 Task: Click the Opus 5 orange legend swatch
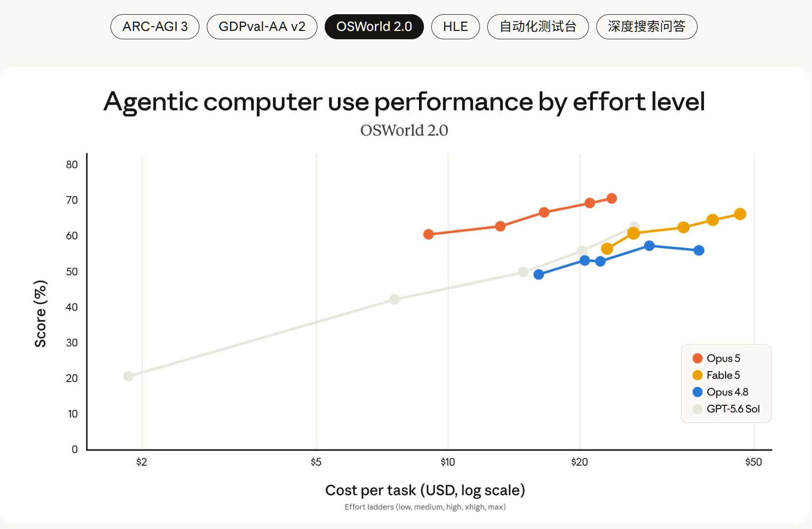[698, 359]
